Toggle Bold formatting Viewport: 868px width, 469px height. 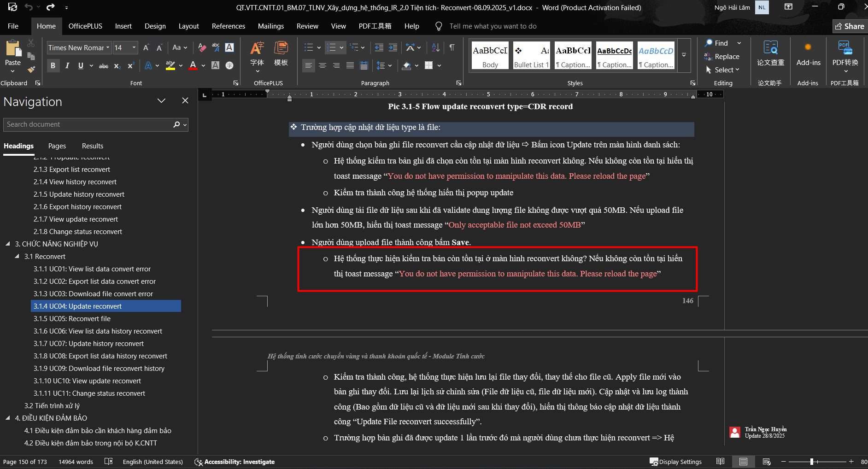click(x=53, y=65)
